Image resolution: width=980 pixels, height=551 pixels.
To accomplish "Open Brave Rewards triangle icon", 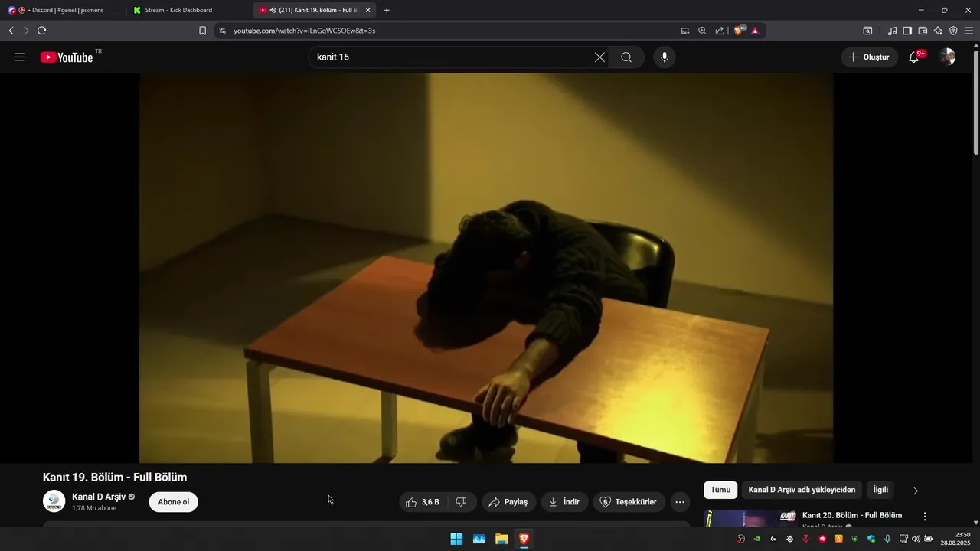I will pos(755,31).
